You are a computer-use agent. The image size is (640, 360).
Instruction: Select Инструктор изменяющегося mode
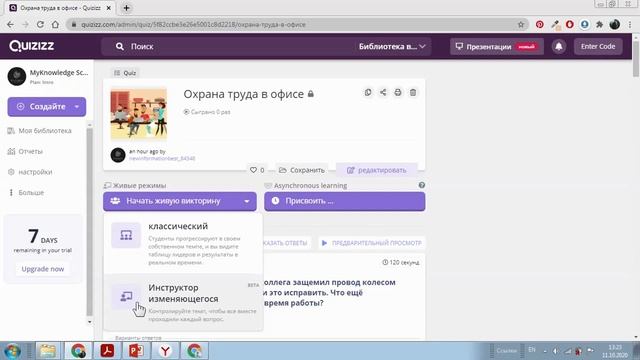(x=183, y=302)
